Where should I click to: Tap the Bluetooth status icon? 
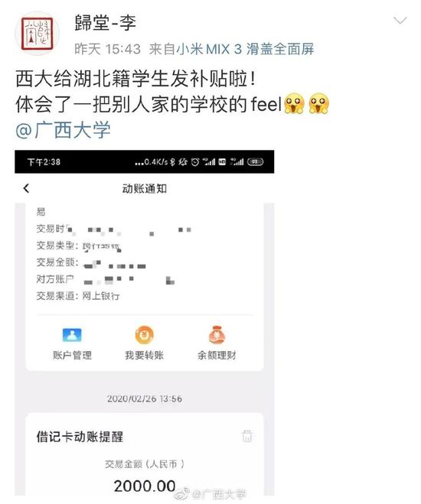tap(172, 161)
